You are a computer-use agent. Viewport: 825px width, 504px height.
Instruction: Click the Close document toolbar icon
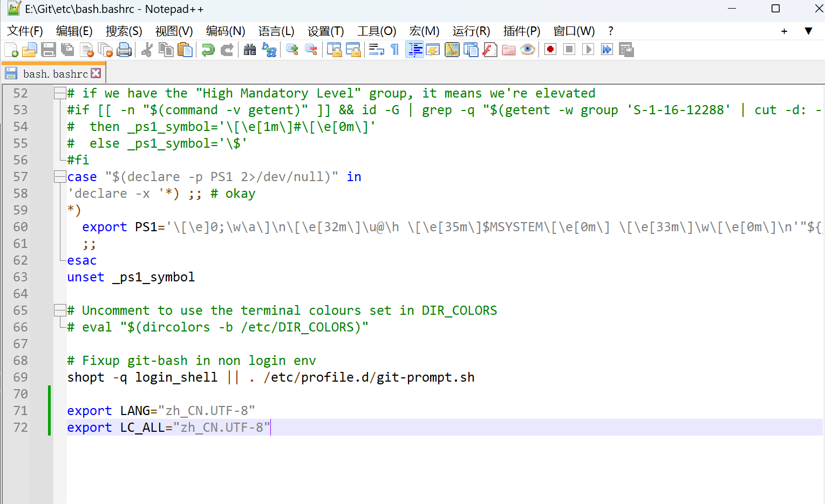click(x=86, y=50)
